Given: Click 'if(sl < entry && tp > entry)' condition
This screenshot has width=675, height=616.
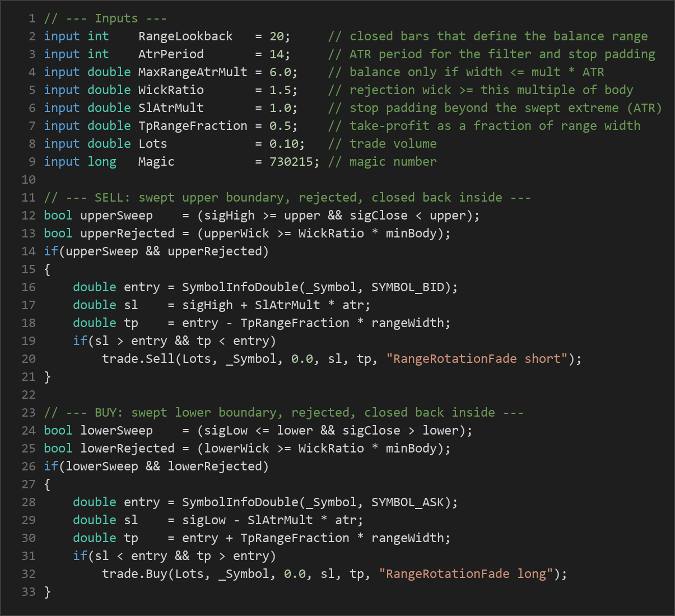Looking at the screenshot, I should point(175,556).
